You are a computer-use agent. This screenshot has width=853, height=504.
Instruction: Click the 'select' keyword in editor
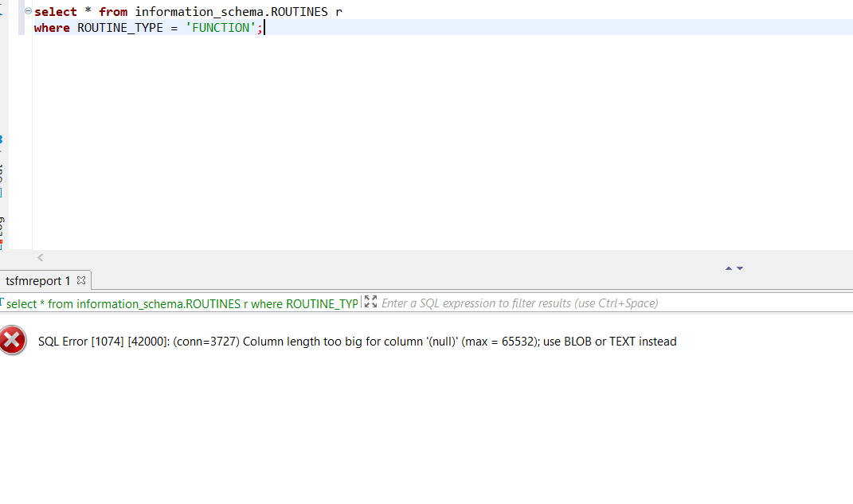(55, 12)
